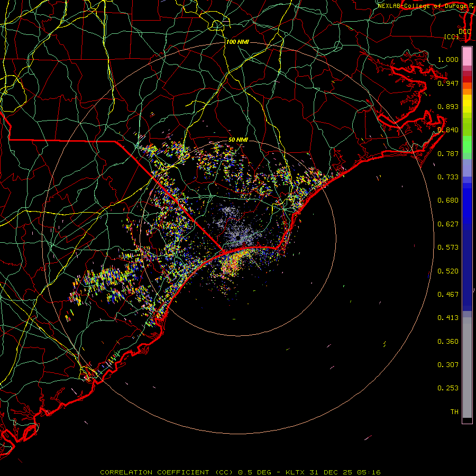476x476 pixels.
Task: Pick the red color bar segment
Action: [467, 79]
